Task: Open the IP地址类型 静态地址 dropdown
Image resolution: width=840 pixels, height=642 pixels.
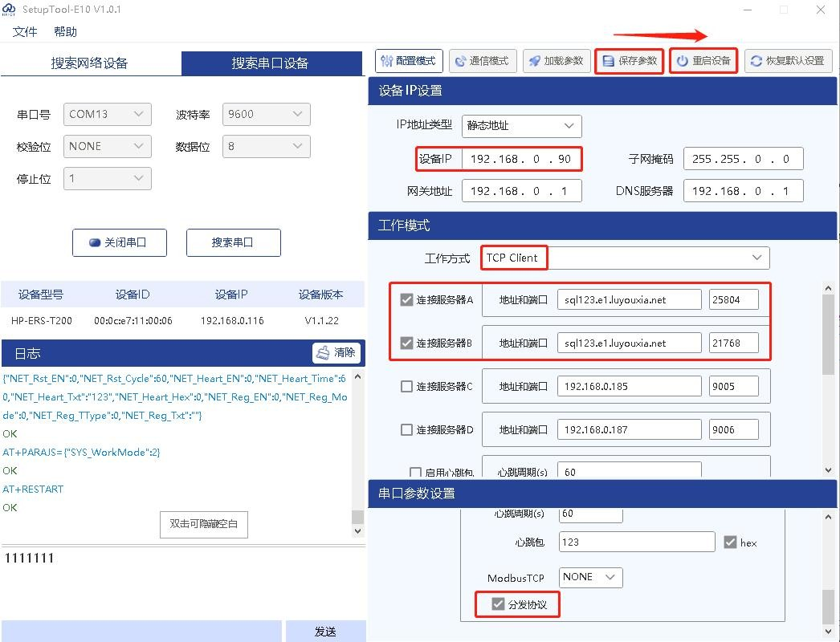Action: point(521,126)
